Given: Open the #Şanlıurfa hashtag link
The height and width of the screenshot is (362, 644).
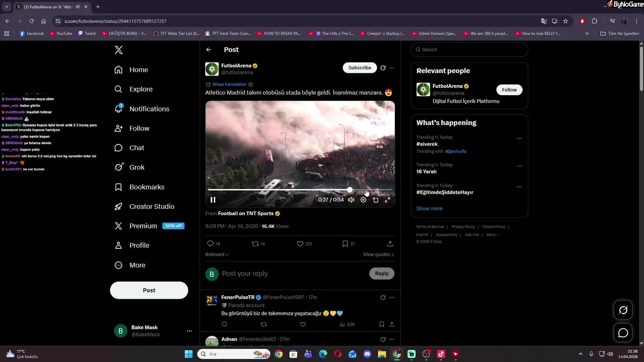Looking at the screenshot, I should [x=455, y=151].
